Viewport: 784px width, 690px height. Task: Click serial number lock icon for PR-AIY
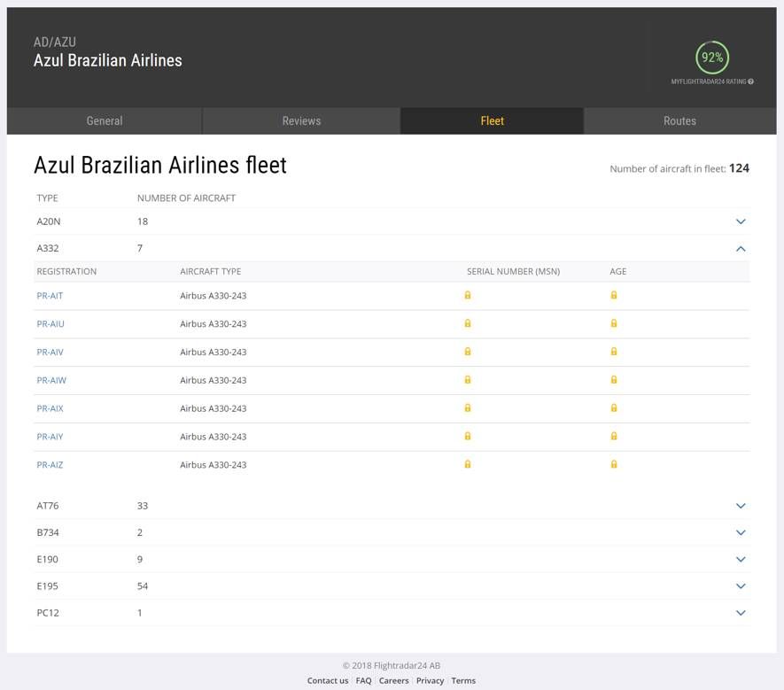click(468, 436)
